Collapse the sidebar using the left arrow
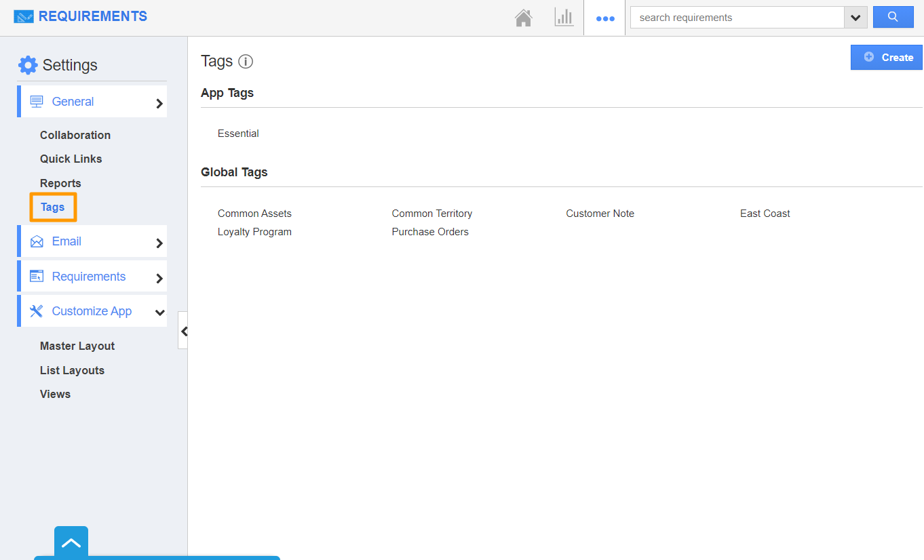The height and width of the screenshot is (560, 924). (183, 331)
